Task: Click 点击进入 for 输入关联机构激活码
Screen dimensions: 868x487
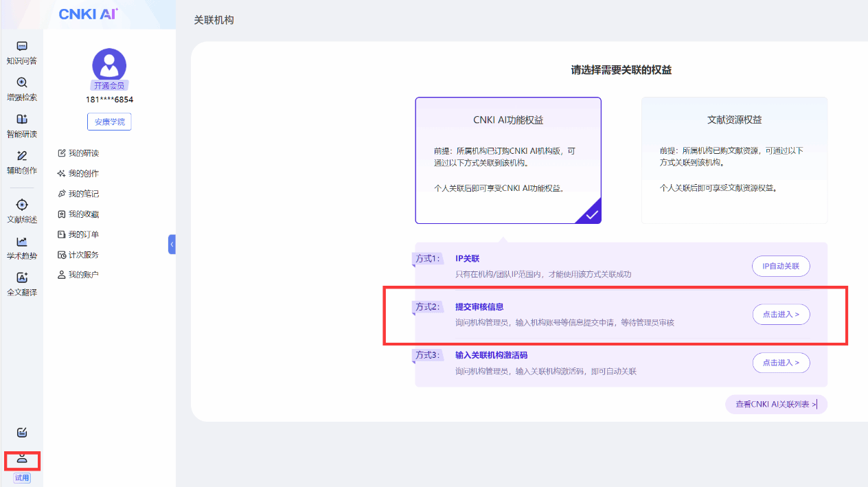Action: [x=781, y=363]
